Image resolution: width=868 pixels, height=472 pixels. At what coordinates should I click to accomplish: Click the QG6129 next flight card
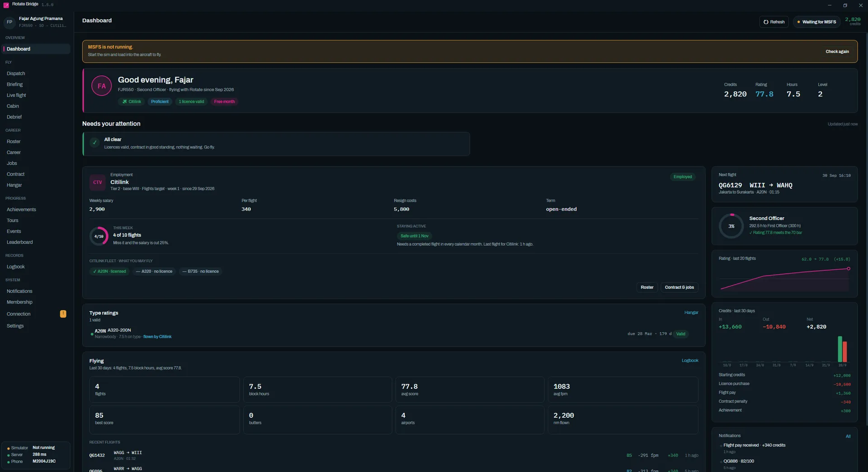click(x=784, y=184)
